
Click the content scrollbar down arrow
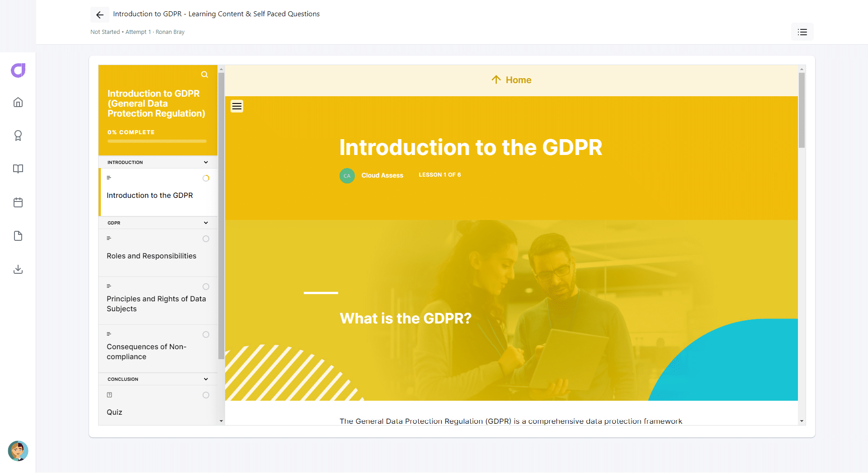(802, 421)
